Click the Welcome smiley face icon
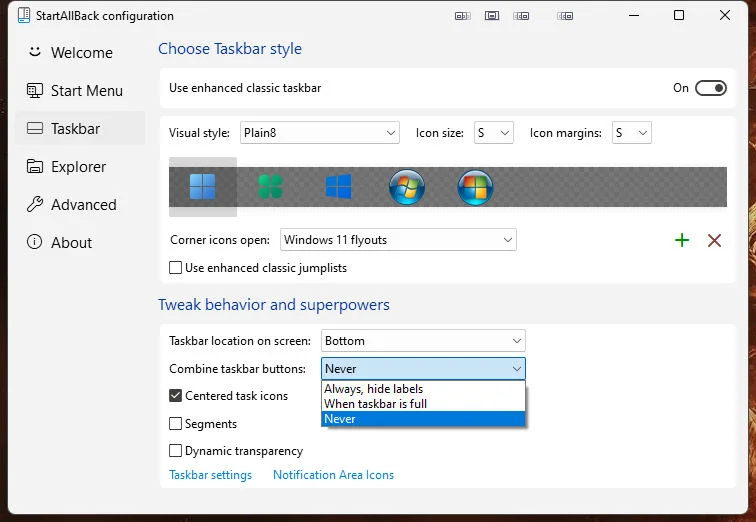Screen dimensions: 756x522 click(x=35, y=52)
